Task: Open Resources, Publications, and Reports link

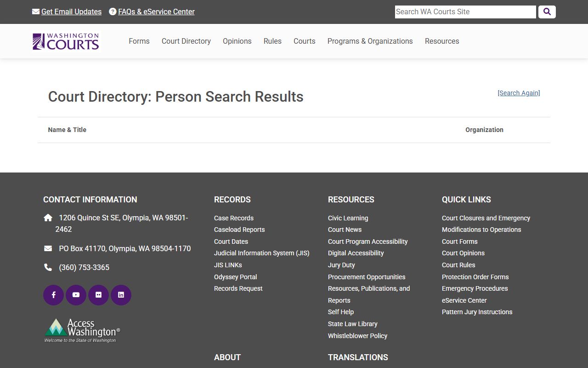Action: pos(369,294)
